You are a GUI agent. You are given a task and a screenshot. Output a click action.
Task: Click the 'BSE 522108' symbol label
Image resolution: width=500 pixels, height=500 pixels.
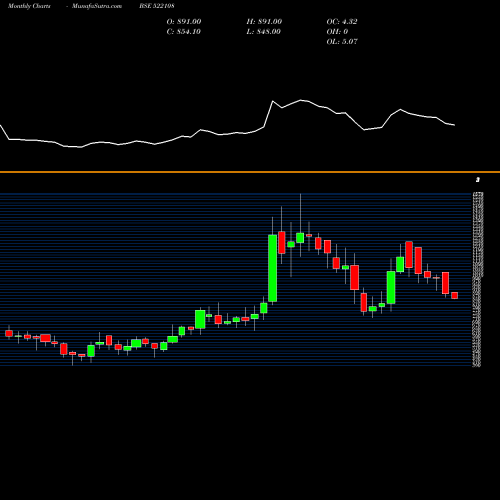tap(157, 6)
